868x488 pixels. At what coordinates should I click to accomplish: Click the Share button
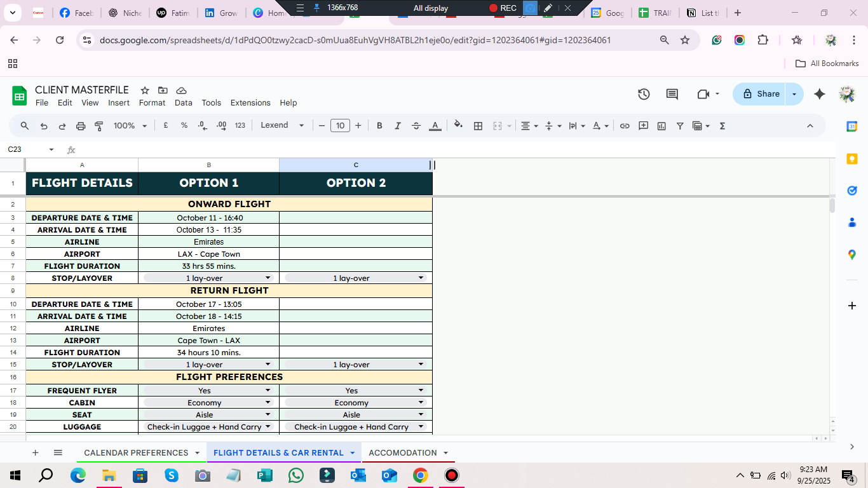pyautogui.click(x=761, y=94)
